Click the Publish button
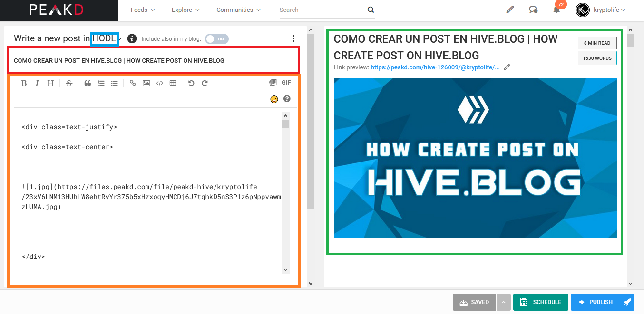Screen dimensions: 644x314 coord(595,302)
